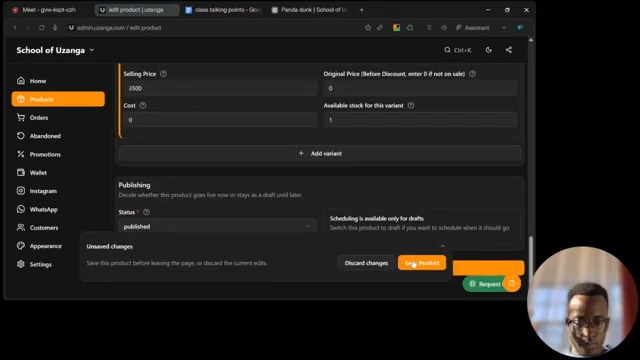The height and width of the screenshot is (360, 640).
Task: Focus Available stock input field
Action: click(420, 120)
